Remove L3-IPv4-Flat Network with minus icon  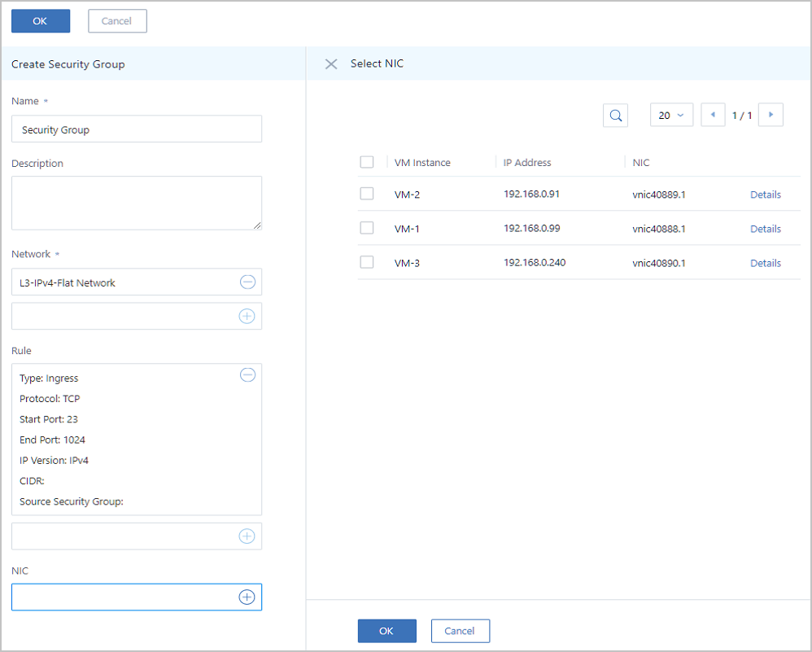pyautogui.click(x=247, y=282)
